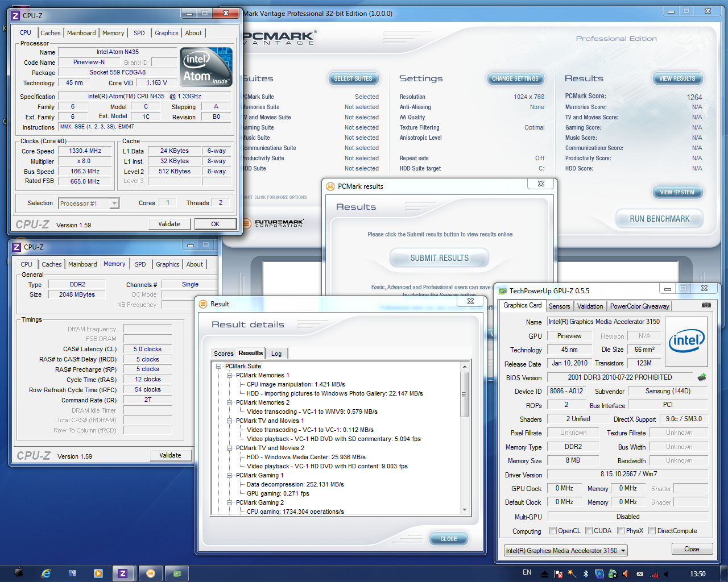Viewport: 728px width, 582px height.
Task: Collapse the PCMark Suite tree node
Action: coord(219,367)
